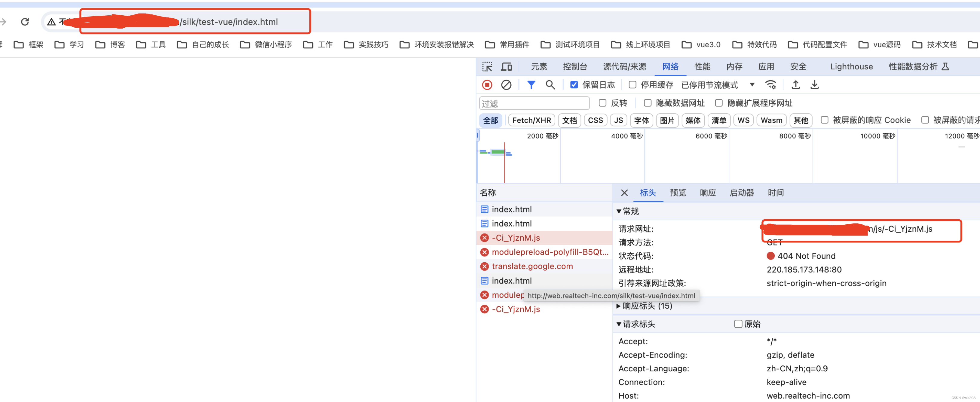
Task: Click the flask icon beside 性能数据分析
Action: [x=945, y=67]
